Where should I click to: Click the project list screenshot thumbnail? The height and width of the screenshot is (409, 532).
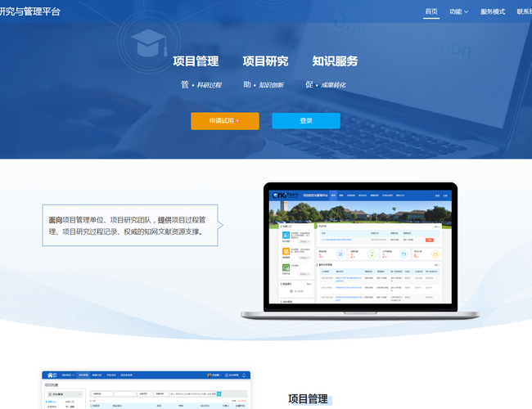147,389
